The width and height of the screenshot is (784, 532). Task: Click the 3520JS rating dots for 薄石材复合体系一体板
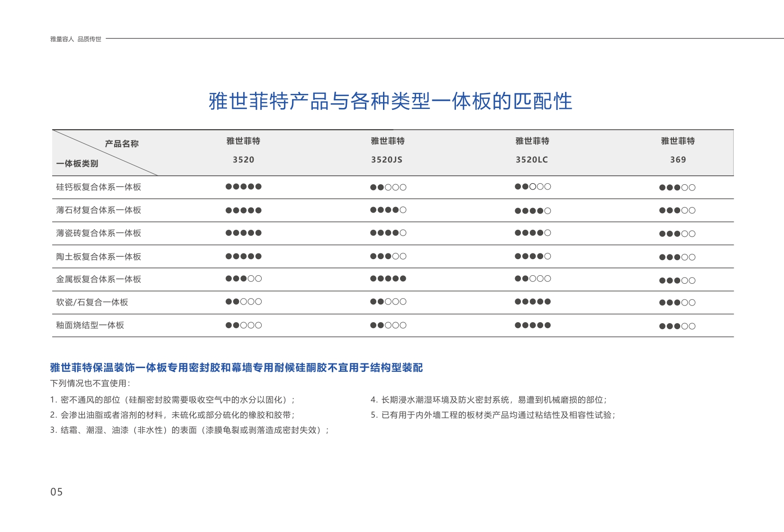tap(388, 210)
